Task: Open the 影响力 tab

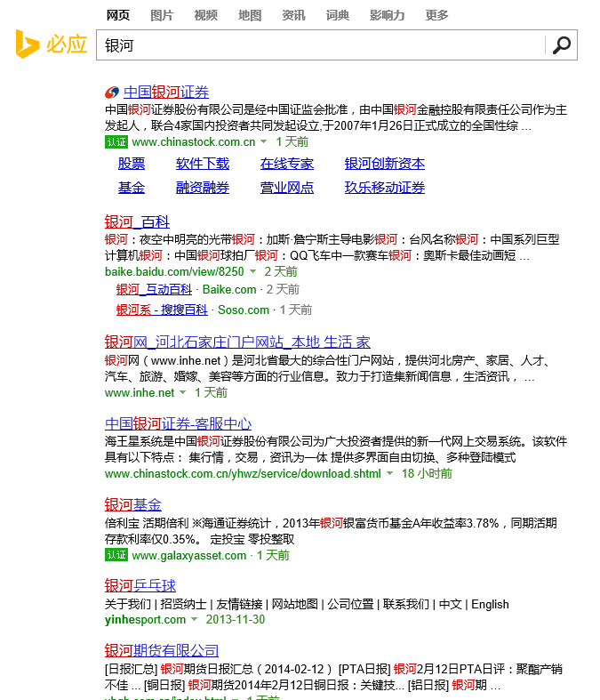Action: pyautogui.click(x=387, y=16)
